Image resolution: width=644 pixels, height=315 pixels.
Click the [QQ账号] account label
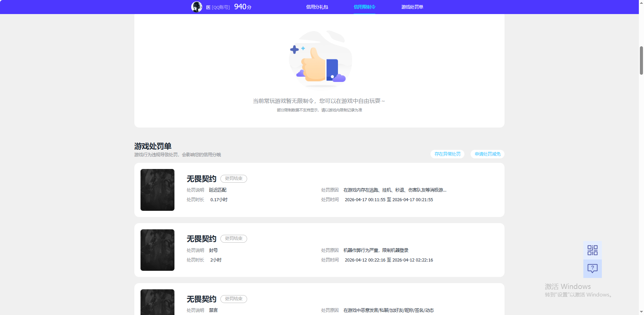221,7
